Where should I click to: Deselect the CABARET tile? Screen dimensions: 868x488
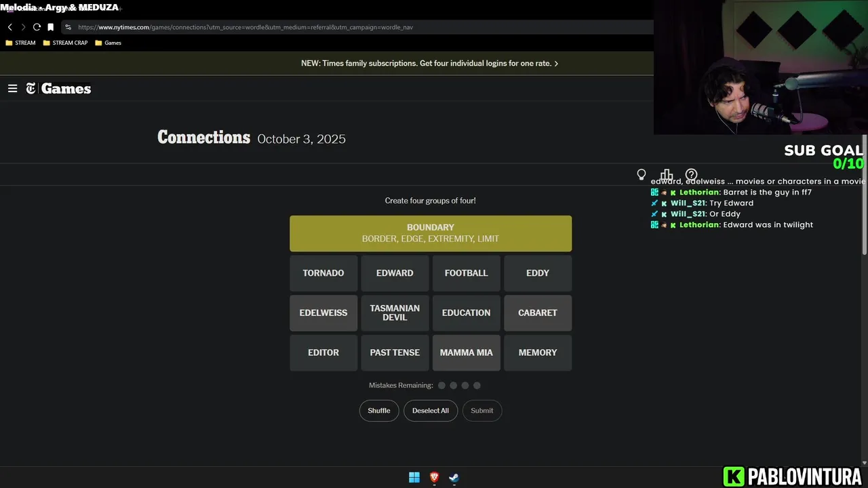coord(538,313)
